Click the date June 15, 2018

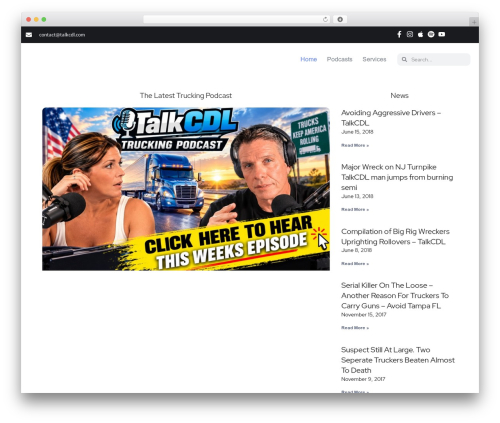click(x=357, y=132)
